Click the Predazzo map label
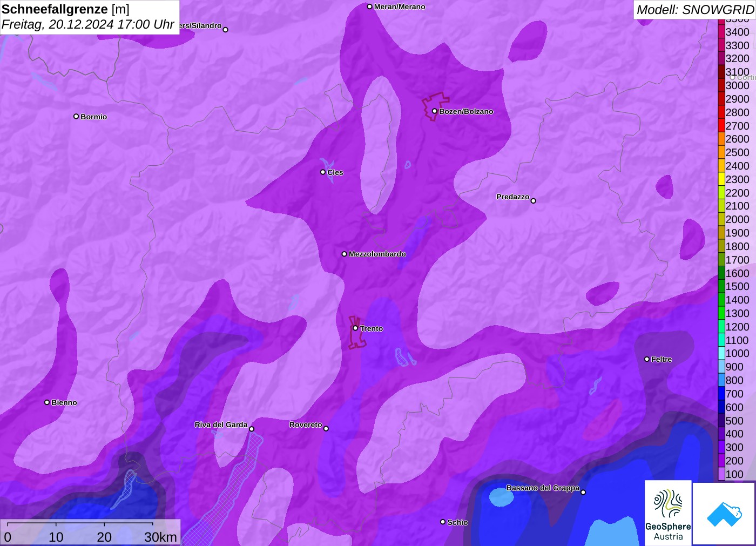756x546 pixels. point(512,197)
